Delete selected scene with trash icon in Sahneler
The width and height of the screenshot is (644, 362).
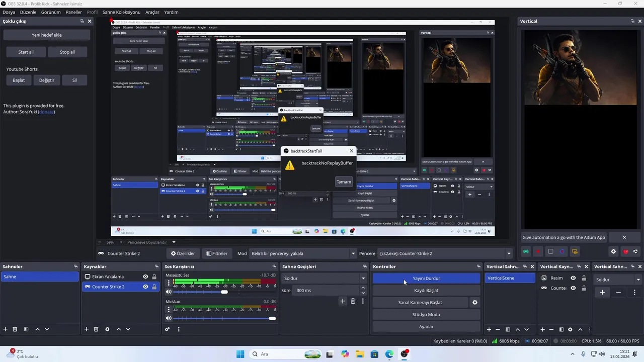(15, 329)
